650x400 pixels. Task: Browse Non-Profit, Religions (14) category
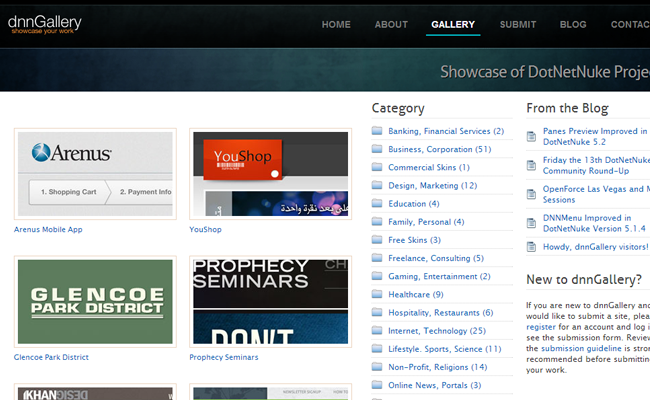(438, 367)
